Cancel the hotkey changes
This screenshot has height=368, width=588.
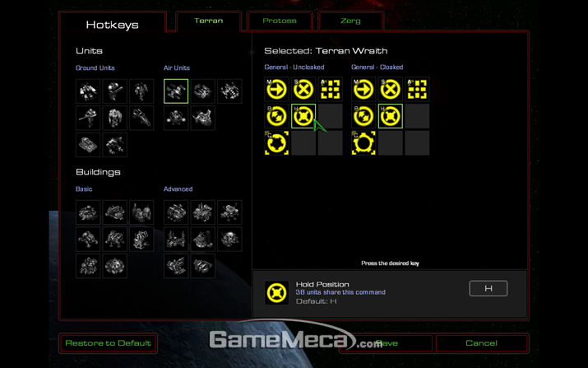pos(481,343)
